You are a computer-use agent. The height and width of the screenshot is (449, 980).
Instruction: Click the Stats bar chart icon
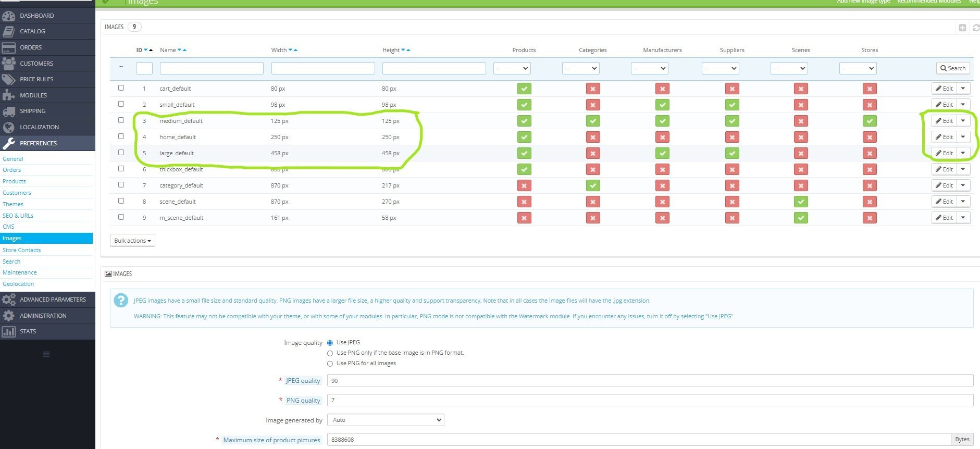[x=8, y=331]
